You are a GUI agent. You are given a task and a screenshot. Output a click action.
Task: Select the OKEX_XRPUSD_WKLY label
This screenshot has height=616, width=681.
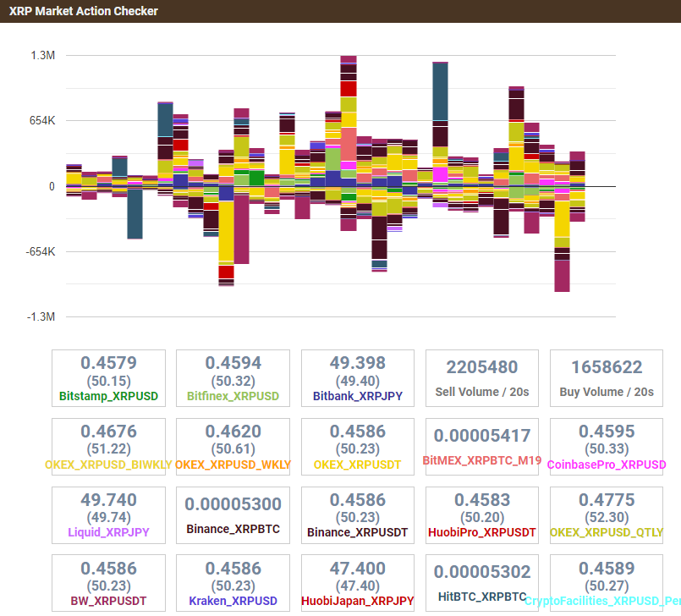(x=233, y=465)
